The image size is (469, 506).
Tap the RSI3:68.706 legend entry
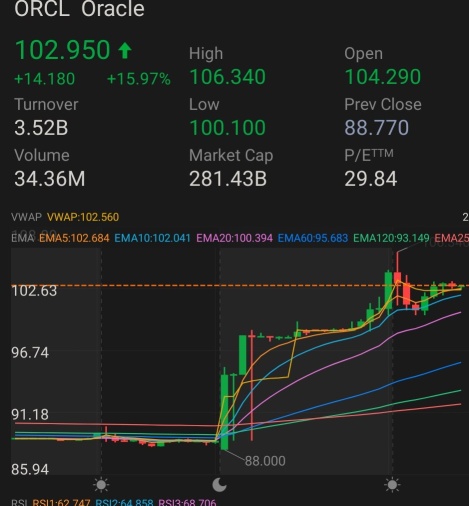tap(187, 503)
